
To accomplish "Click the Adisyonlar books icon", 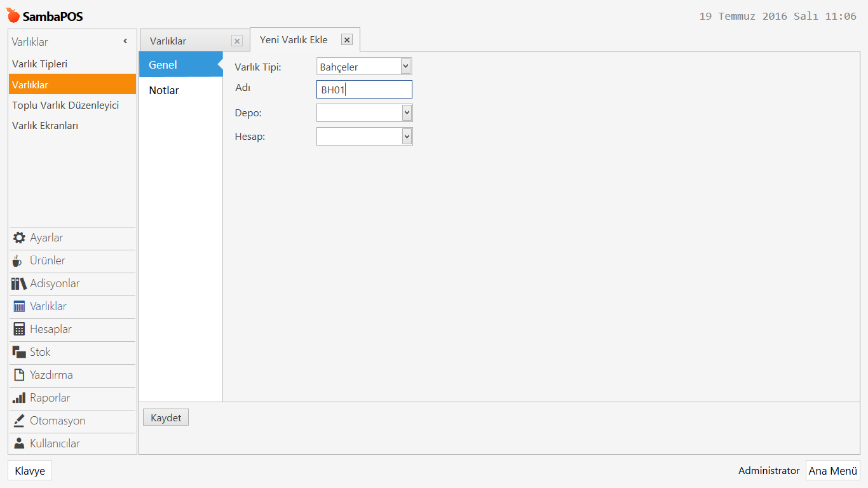I will 19,283.
